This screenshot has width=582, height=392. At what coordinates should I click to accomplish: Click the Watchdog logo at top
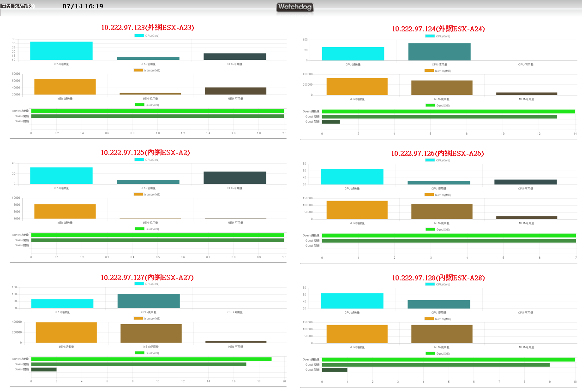click(x=295, y=7)
